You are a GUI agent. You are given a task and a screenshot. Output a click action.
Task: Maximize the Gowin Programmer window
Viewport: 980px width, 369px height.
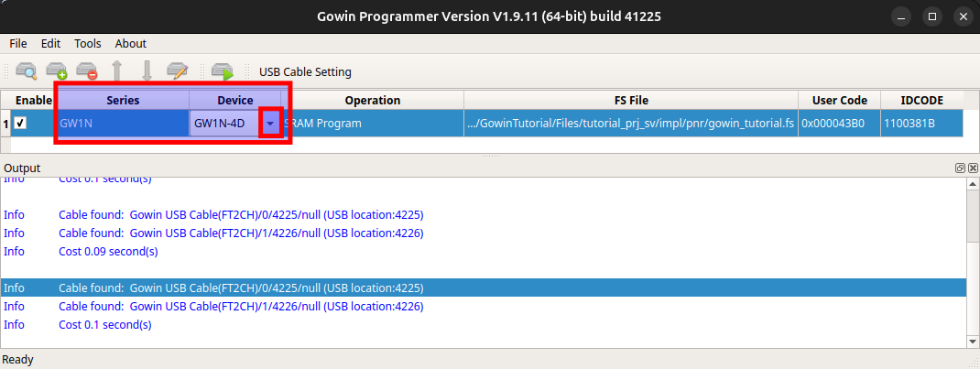point(931,16)
